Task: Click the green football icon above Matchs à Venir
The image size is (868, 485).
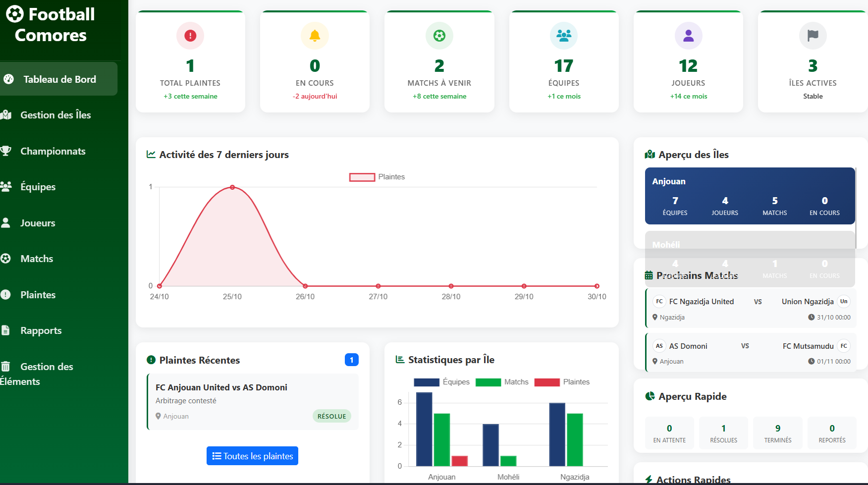Action: pyautogui.click(x=439, y=36)
